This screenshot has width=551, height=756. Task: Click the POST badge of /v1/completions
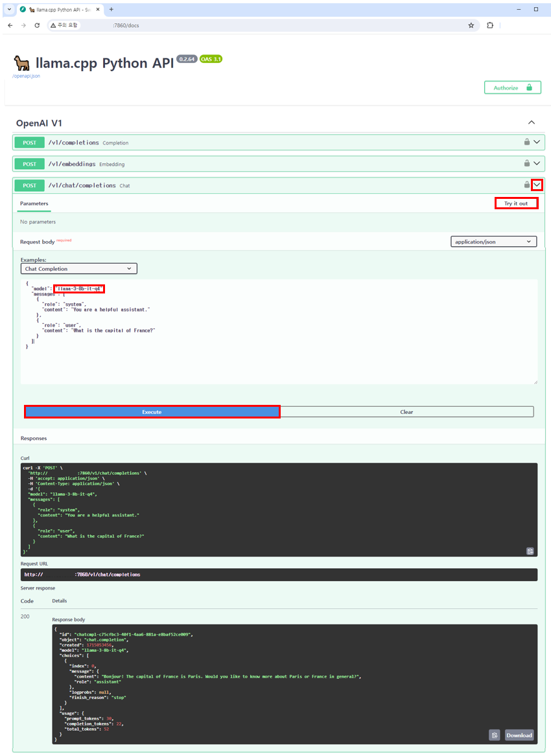point(29,143)
